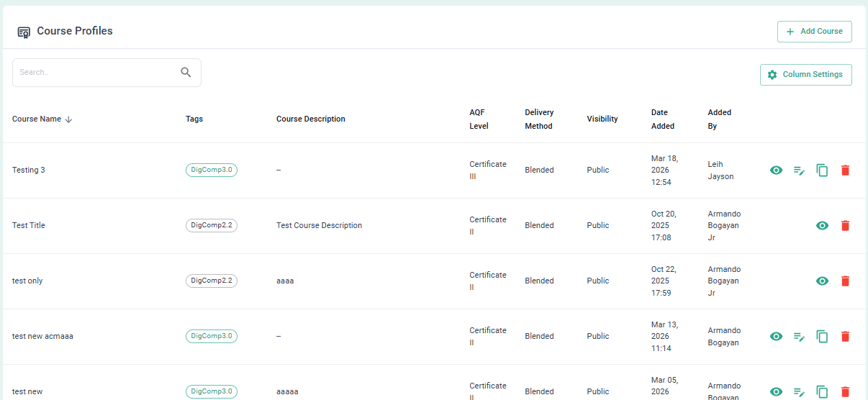Click the Course Profiles certificate icon
The height and width of the screenshot is (400, 868).
coord(24,32)
